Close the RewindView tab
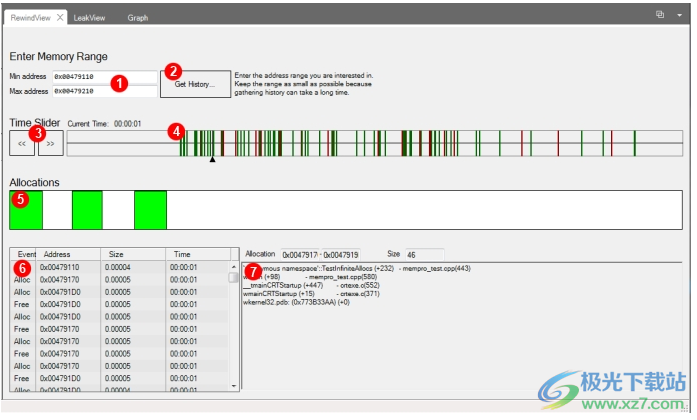The height and width of the screenshot is (420, 697). pos(60,17)
